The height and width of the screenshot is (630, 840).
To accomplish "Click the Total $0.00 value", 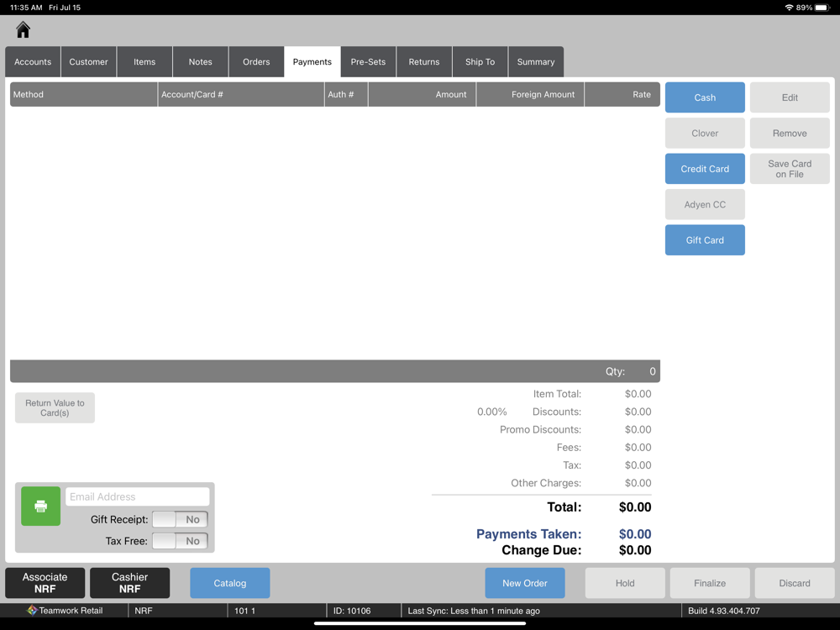I will pyautogui.click(x=635, y=507).
